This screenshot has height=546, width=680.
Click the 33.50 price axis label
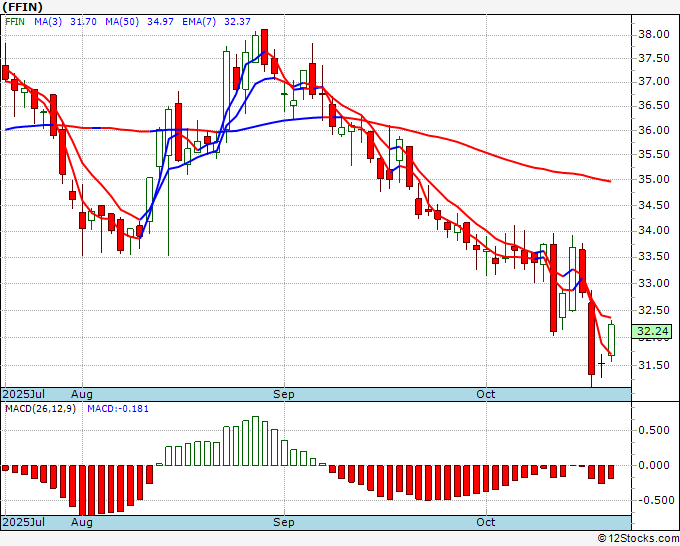coord(654,256)
